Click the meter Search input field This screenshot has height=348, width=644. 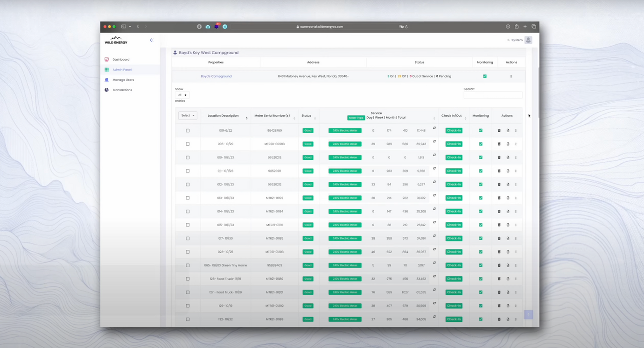(x=492, y=95)
